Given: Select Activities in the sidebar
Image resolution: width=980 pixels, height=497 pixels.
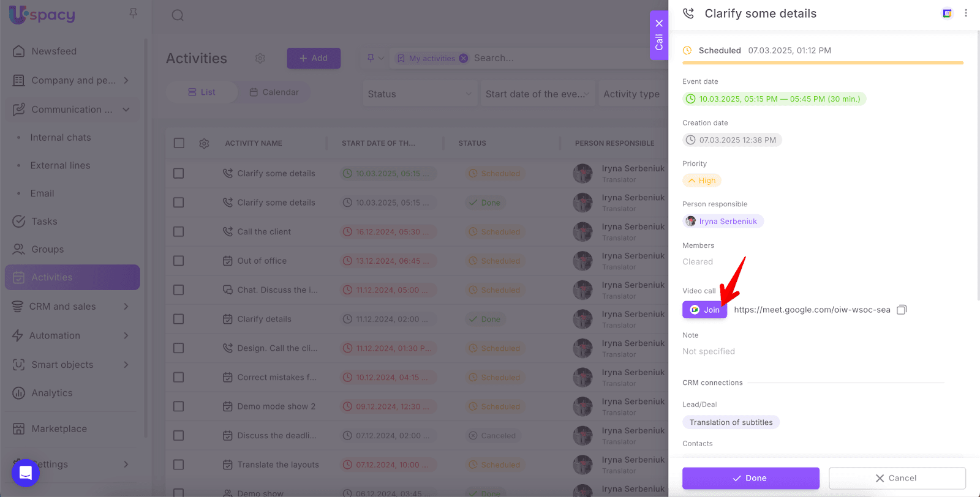Looking at the screenshot, I should click(72, 277).
